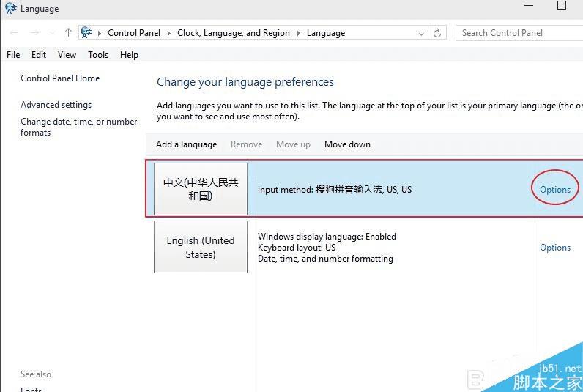Viewport: 583px width, 392px height.
Task: Click 'Date, time, and number formatting' text
Action: click(x=325, y=259)
